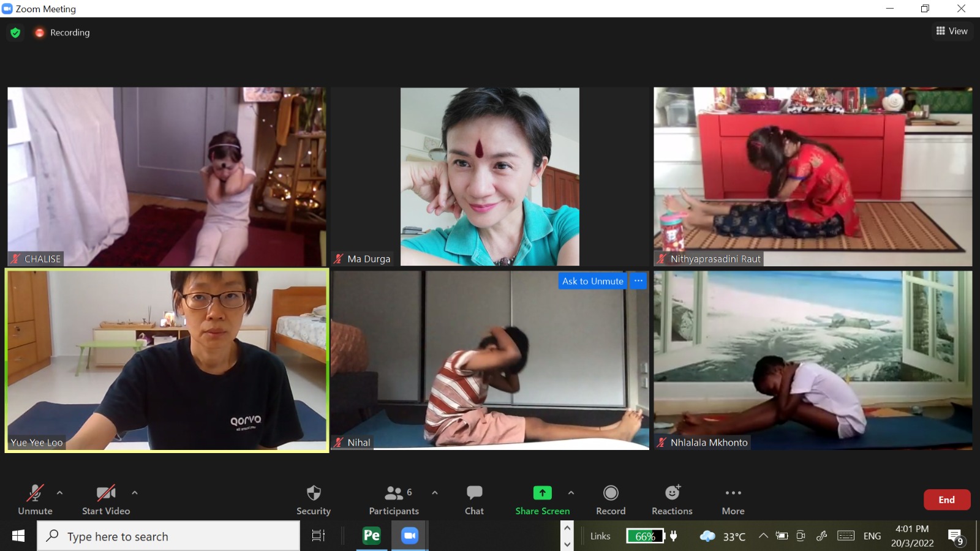This screenshot has width=980, height=551.
Task: Click the red End meeting button
Action: pyautogui.click(x=946, y=500)
